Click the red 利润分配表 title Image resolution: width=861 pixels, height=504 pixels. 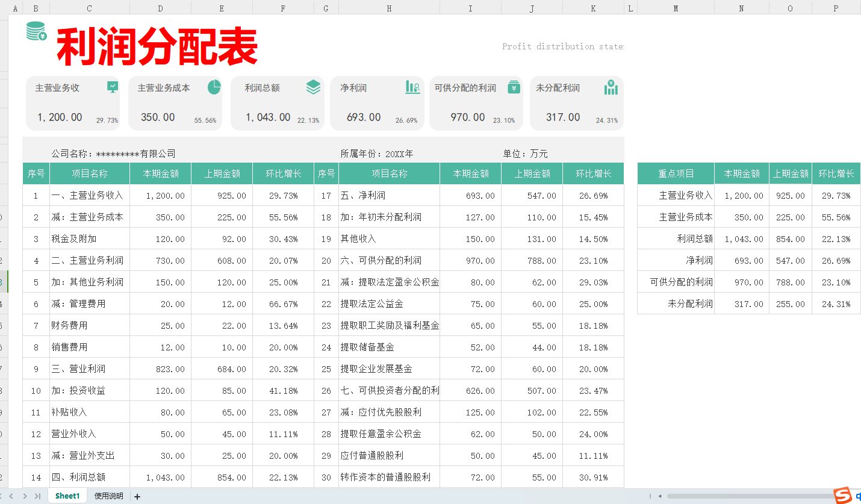[x=157, y=47]
